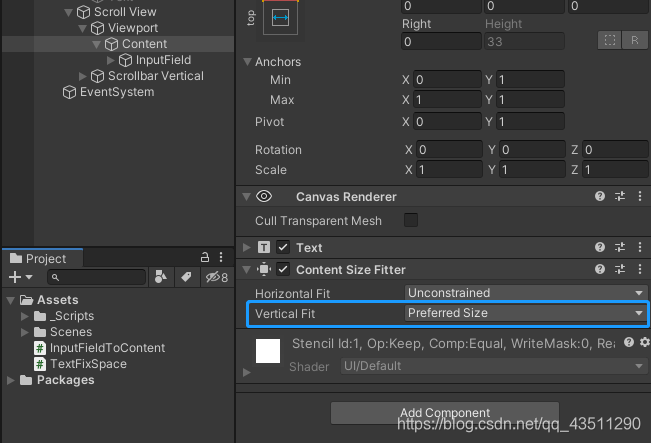Collapse the Scroll View hierarchy arrow
Viewport: 651px width, 443px height.
[x=69, y=12]
